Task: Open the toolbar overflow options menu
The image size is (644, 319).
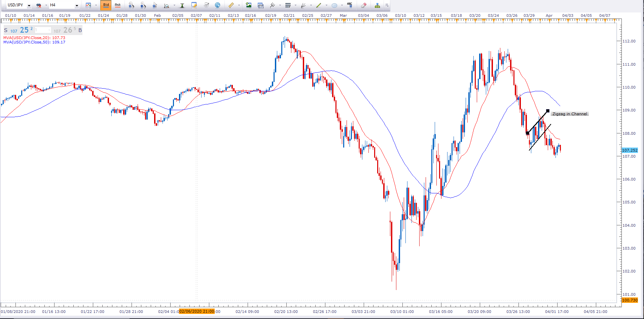Action: (x=387, y=5)
